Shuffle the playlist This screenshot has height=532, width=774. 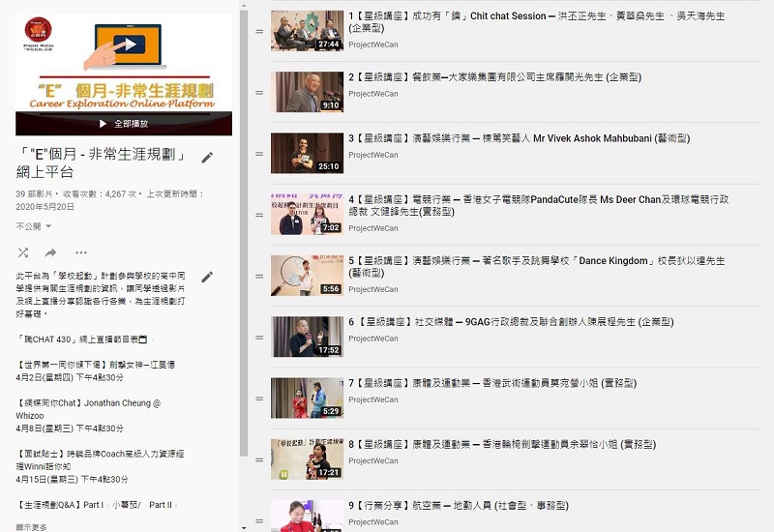[x=22, y=252]
